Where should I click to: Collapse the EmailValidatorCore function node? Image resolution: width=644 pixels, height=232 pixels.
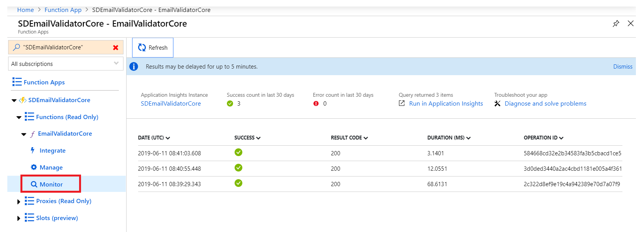coord(24,134)
